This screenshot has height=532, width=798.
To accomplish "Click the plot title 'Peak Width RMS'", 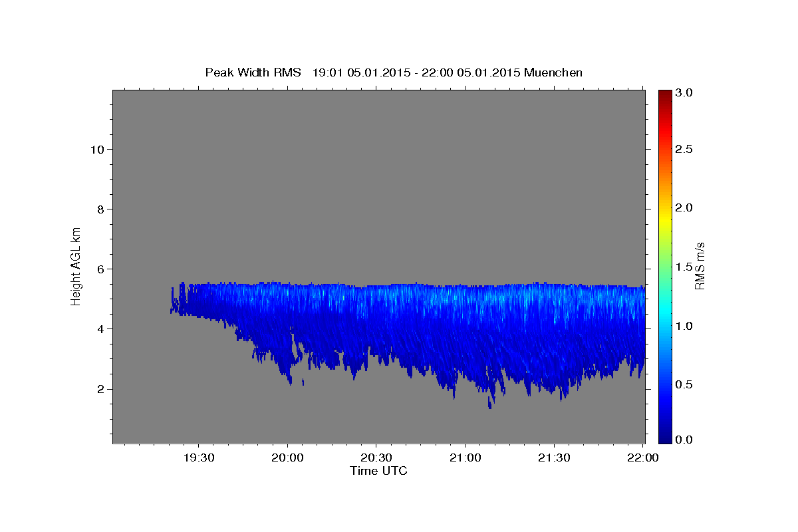I will [253, 72].
